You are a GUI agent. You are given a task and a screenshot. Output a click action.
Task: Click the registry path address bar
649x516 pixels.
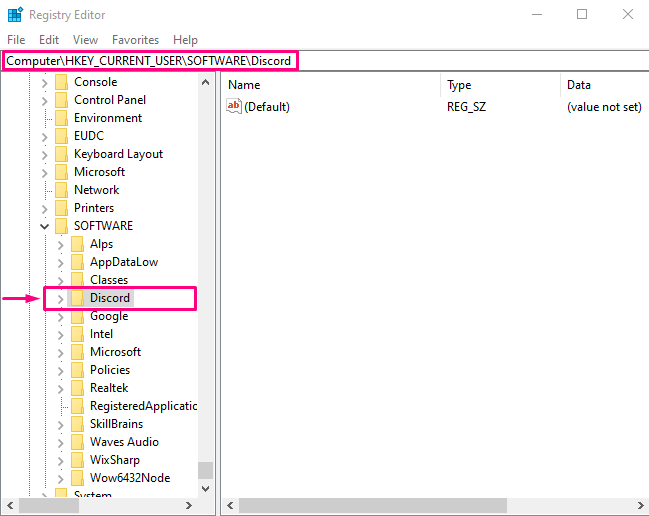pos(324,61)
